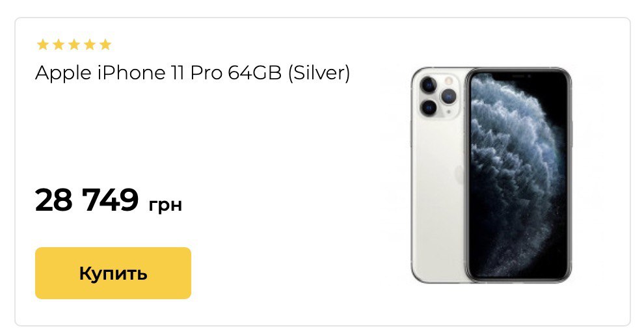644x333 pixels.
Task: Click the "64GB" storage text in the title
Action: click(x=255, y=73)
